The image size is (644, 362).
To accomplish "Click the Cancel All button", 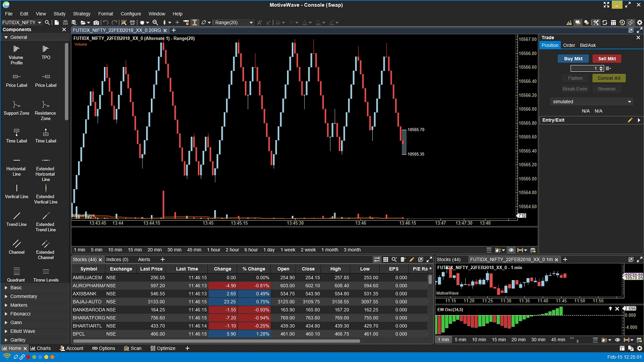I will pos(609,78).
